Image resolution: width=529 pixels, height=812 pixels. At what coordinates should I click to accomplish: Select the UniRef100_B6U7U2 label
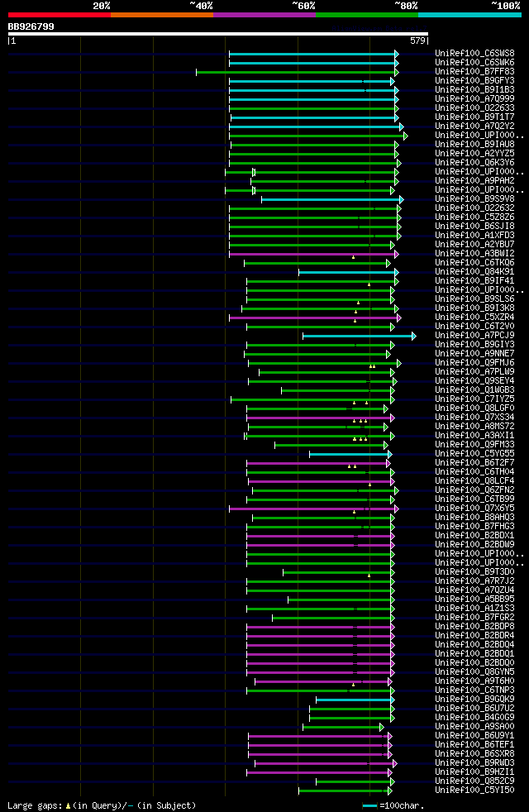pyautogui.click(x=474, y=709)
